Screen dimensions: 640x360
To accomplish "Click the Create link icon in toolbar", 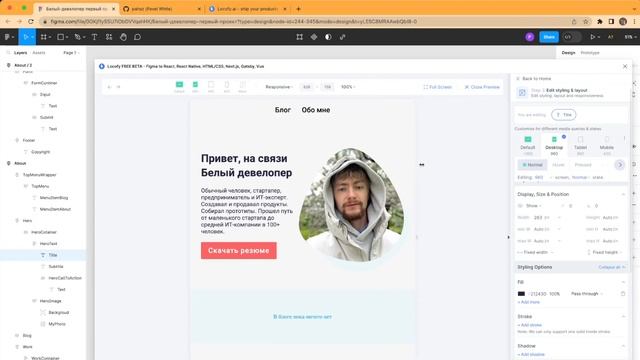I will (x=342, y=37).
